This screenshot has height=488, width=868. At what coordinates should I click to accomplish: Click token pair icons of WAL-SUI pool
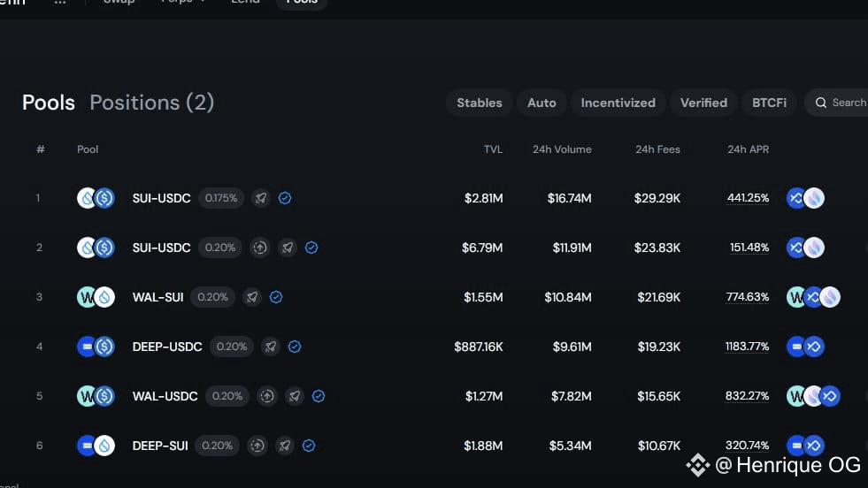[x=96, y=297]
